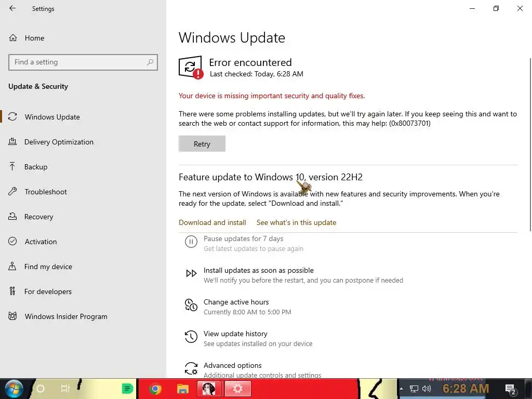The image size is (532, 399).
Task: Open For developers settings
Action: [48, 291]
